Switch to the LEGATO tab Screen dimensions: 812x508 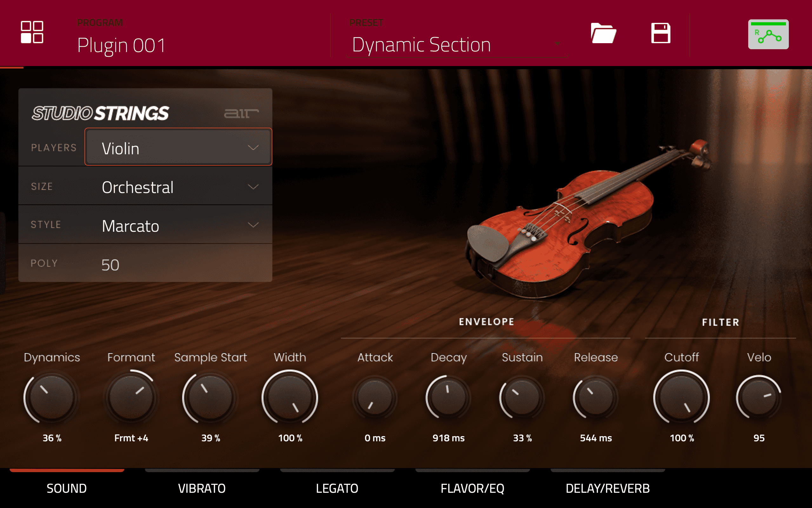click(337, 488)
